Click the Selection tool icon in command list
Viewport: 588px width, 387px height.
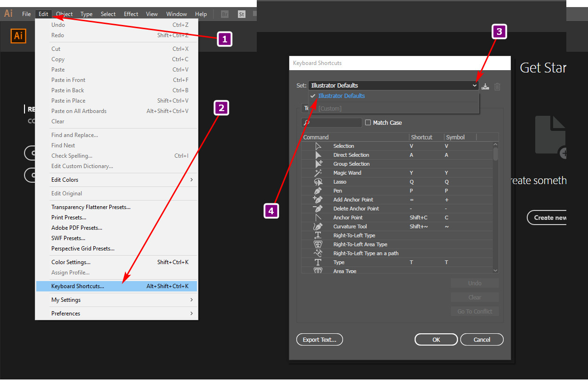318,146
